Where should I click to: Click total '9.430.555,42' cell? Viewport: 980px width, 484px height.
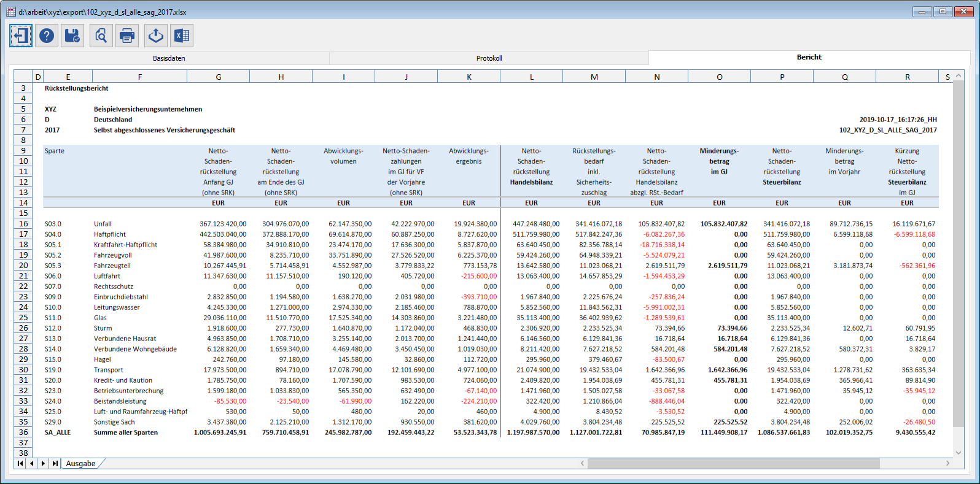point(916,432)
